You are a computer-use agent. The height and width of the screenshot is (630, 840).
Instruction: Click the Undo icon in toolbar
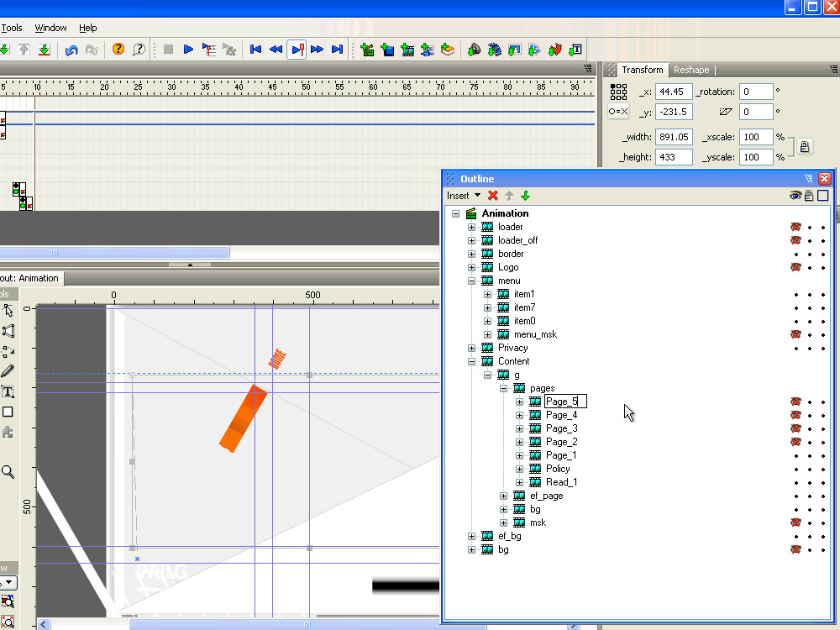pyautogui.click(x=71, y=50)
